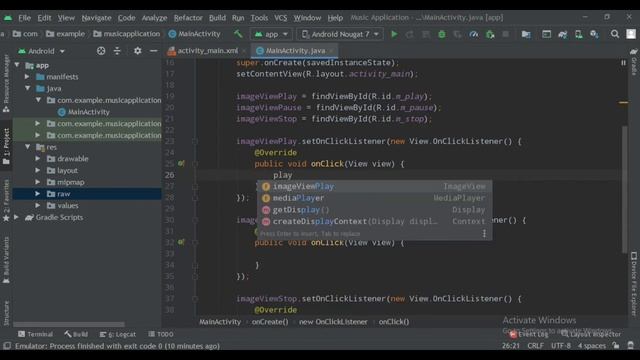Open the Android project view dropdown
This screenshot has width=640, height=360.
pos(41,51)
